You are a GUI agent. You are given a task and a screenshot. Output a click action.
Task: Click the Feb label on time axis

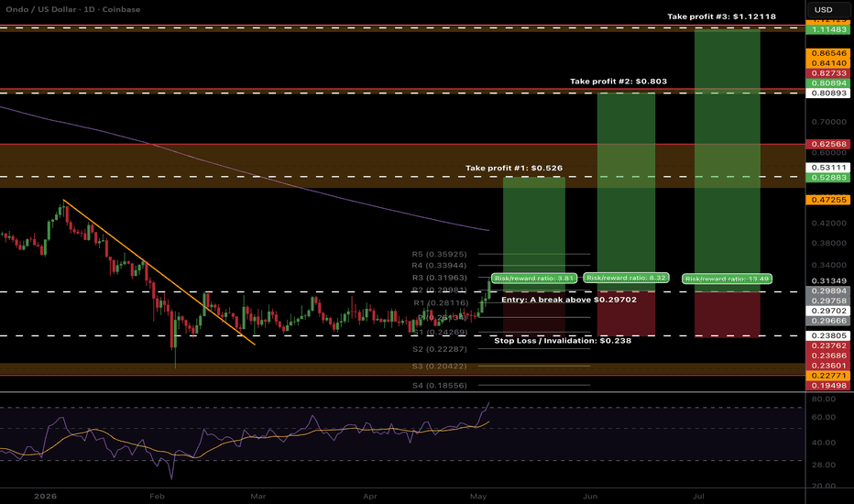(157, 497)
